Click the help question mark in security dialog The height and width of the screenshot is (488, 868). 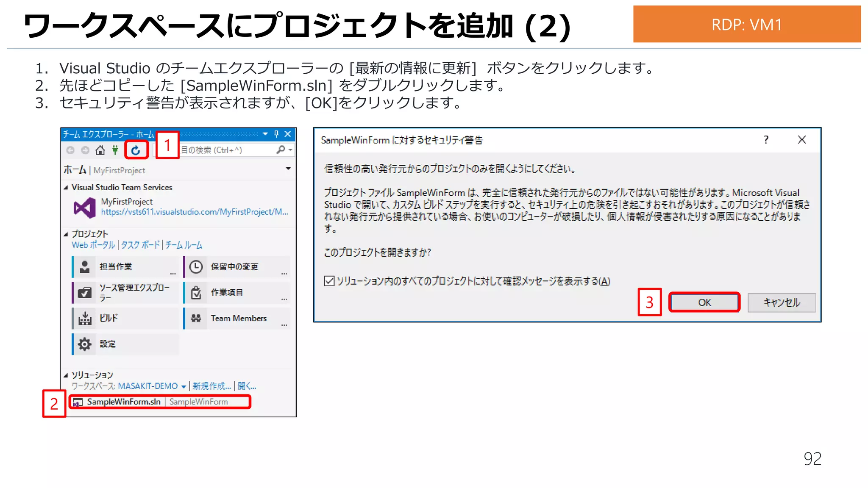766,140
